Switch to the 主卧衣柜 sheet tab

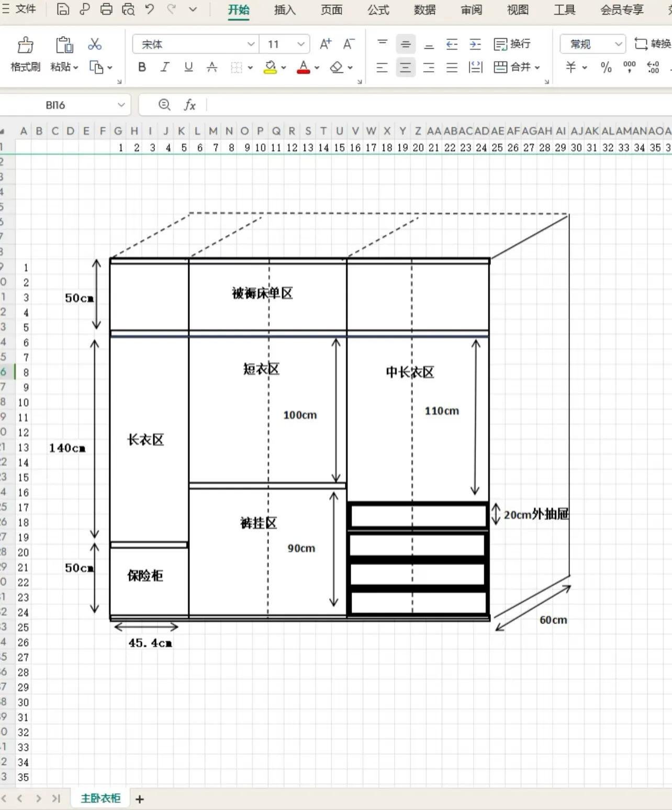(x=100, y=798)
